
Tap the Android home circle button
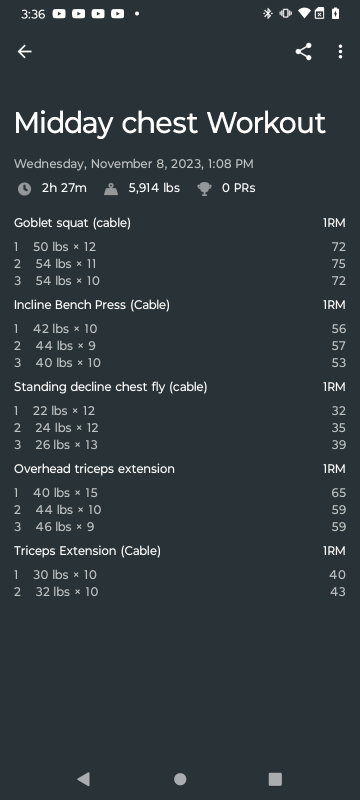pyautogui.click(x=180, y=779)
